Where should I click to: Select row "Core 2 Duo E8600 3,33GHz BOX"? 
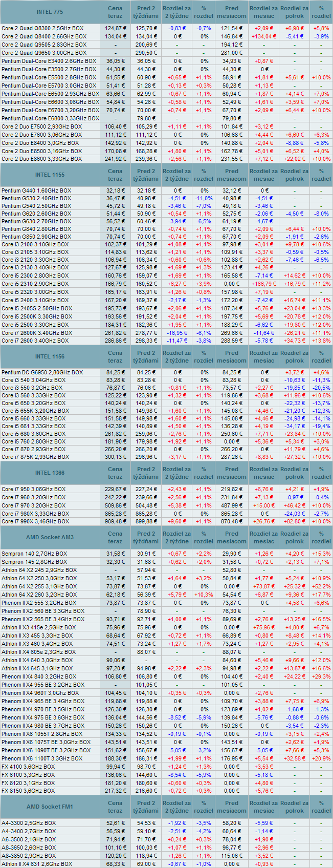coord(166,159)
